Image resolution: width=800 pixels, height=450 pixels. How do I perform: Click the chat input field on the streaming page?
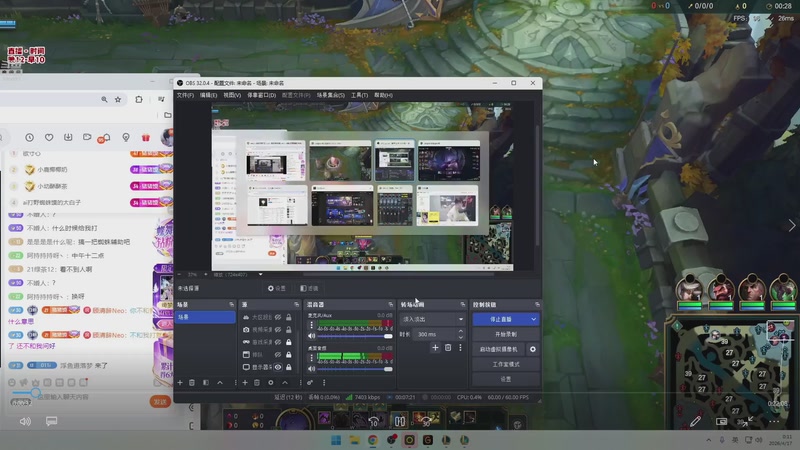(x=79, y=396)
